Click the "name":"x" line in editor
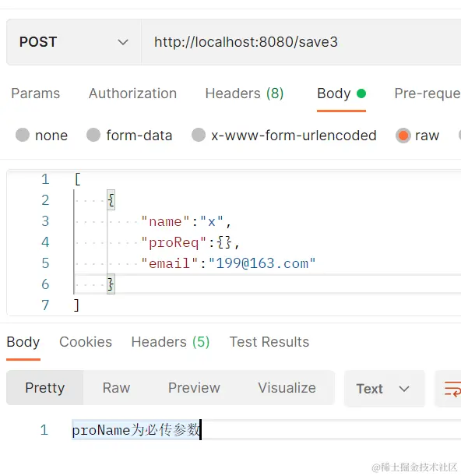 (186, 221)
